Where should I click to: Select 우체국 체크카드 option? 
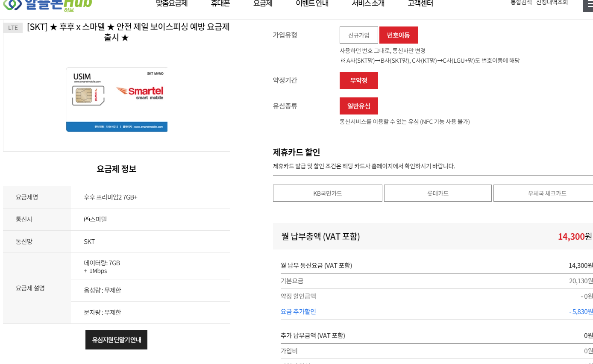[x=543, y=193]
